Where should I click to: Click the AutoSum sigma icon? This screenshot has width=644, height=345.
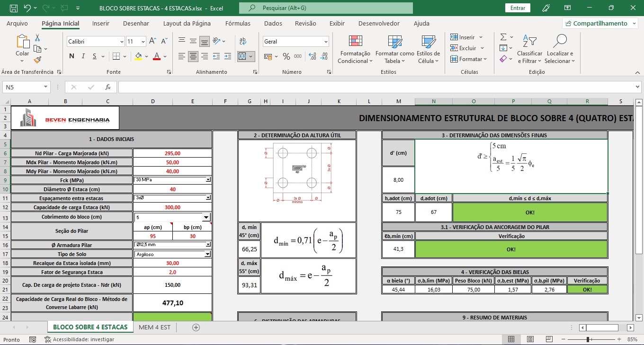click(503, 37)
